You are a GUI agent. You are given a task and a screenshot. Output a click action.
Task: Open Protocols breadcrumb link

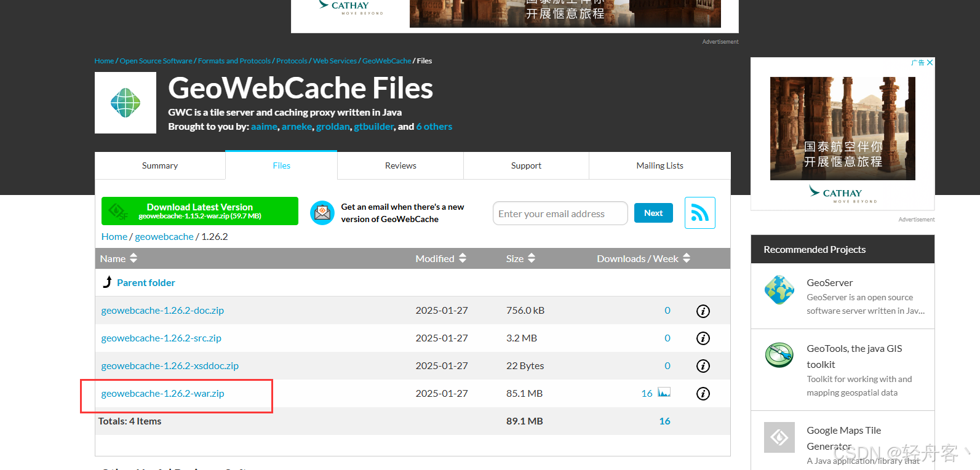292,61
